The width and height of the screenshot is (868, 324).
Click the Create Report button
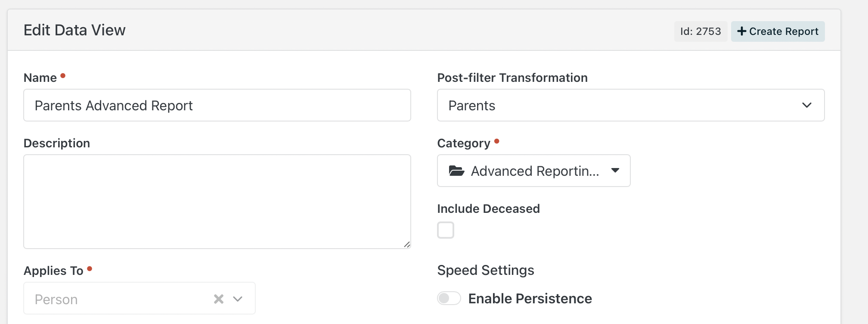coord(778,31)
